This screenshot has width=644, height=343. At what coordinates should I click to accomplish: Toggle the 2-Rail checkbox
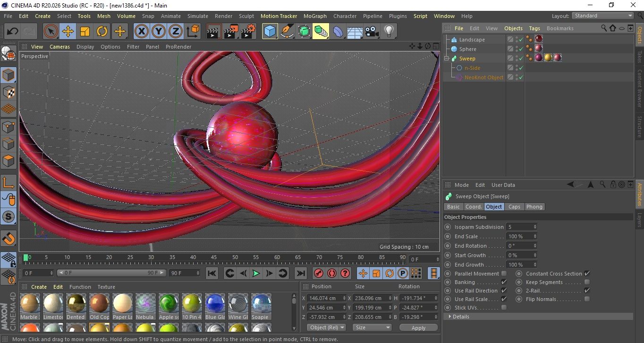click(x=587, y=291)
